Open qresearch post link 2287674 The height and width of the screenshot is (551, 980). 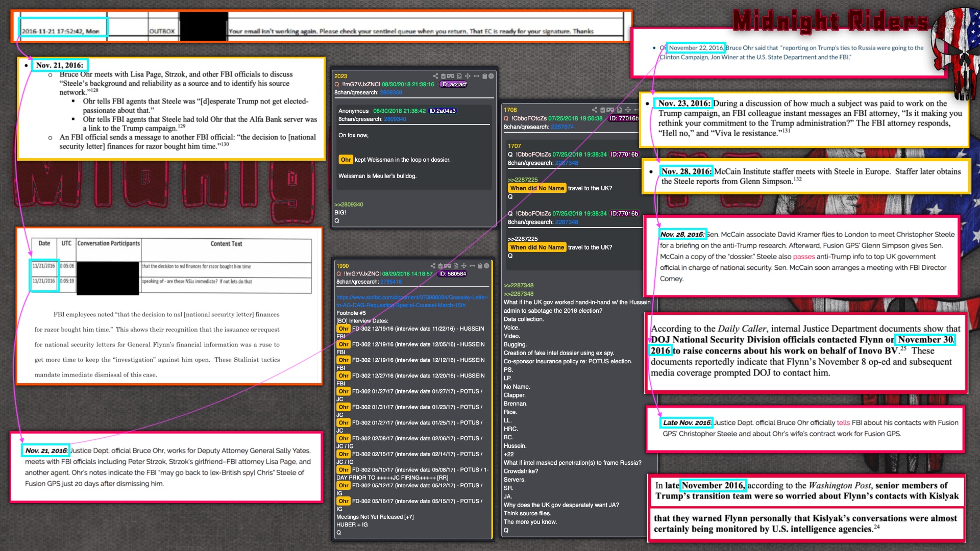pos(562,127)
